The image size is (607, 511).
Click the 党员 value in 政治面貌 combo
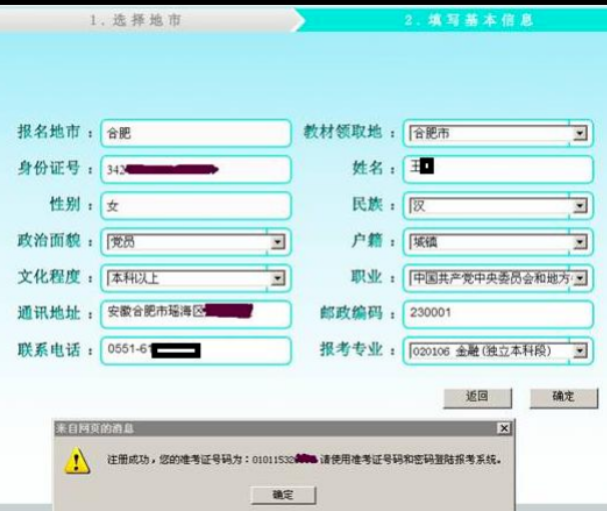point(122,242)
